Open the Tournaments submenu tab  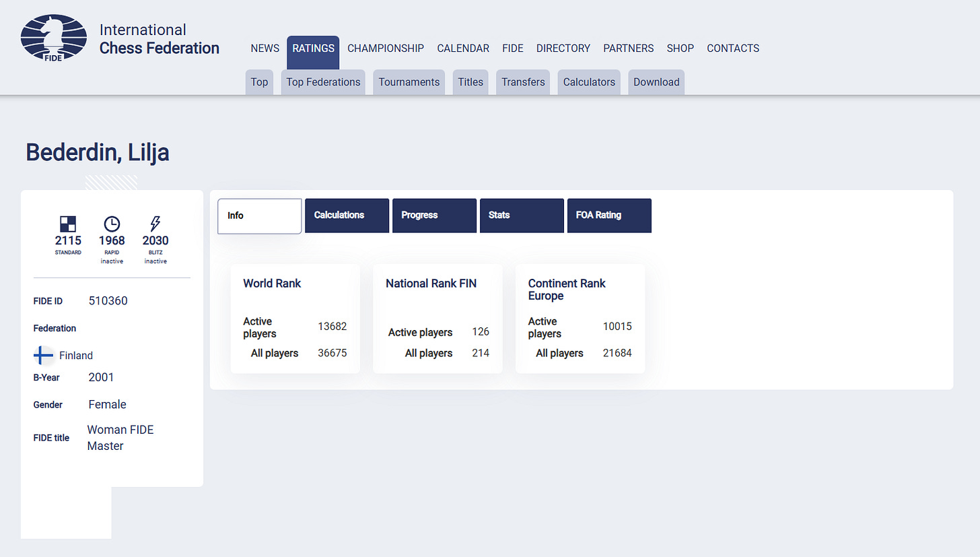pyautogui.click(x=409, y=82)
